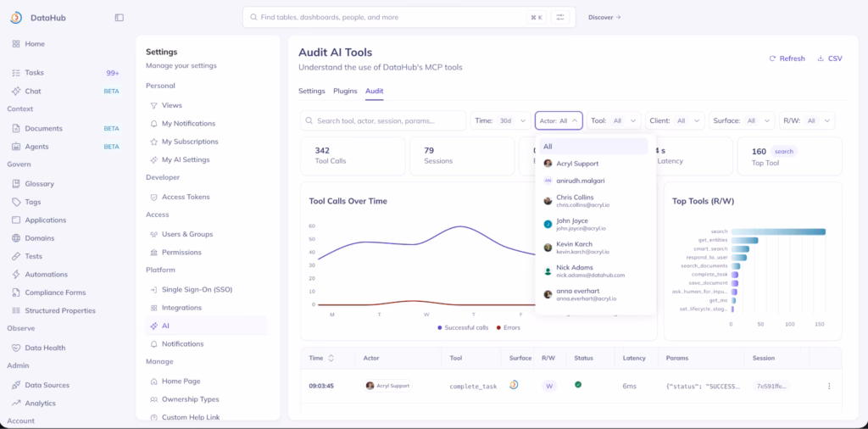Screen dimensions: 868x429
Task: Select Chris Collins in the Actor list
Action: point(593,200)
